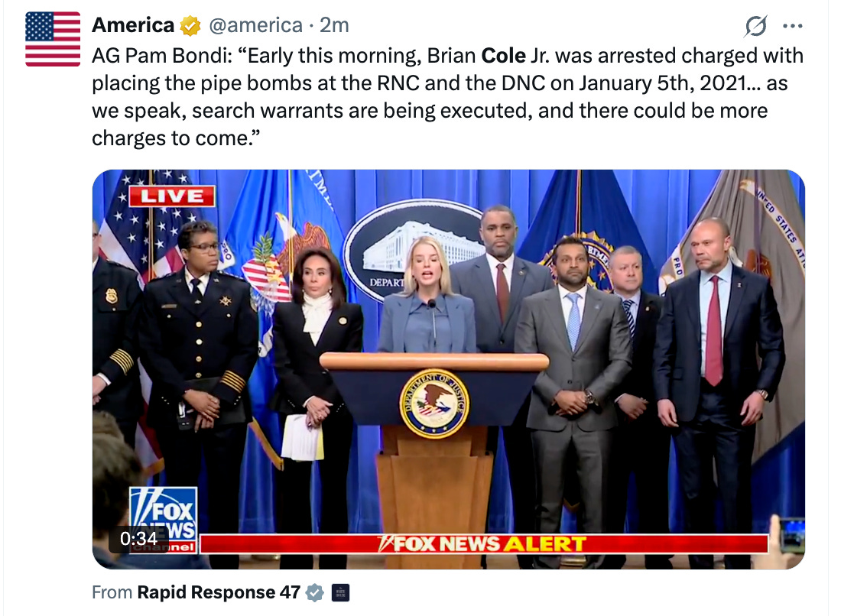Click the 0:34 video duration label
Viewport: 841px width, 616px height.
(x=138, y=538)
